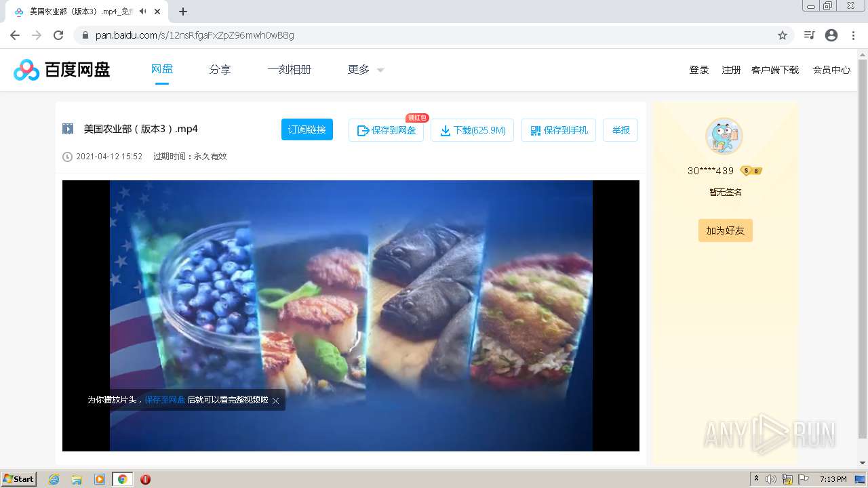
Task: Close the current browser tab
Action: click(157, 12)
